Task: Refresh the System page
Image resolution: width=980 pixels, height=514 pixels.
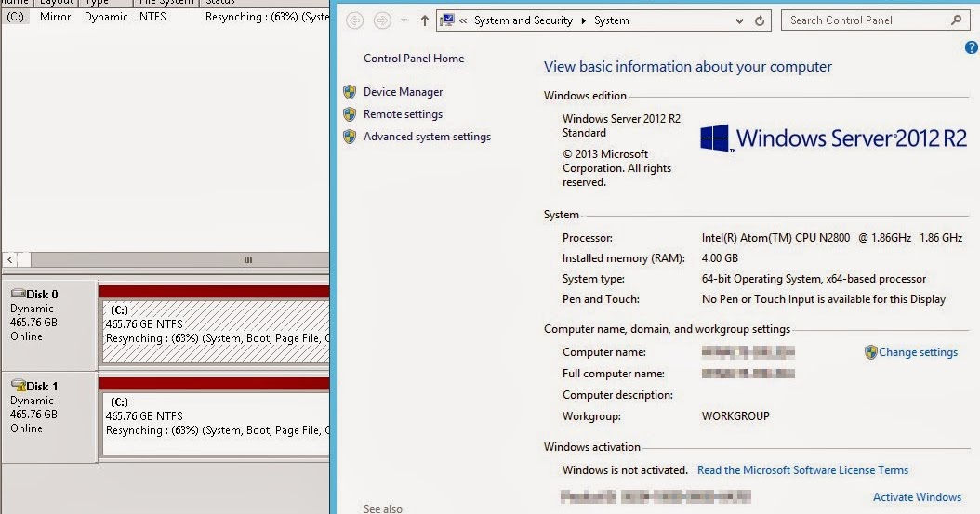Action: [x=760, y=20]
